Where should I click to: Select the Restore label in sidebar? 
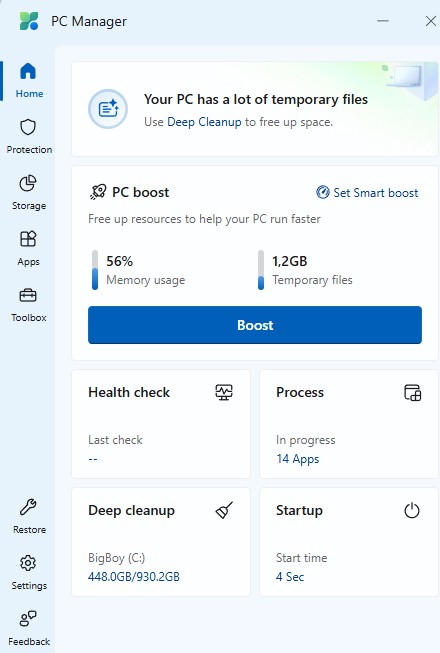(x=29, y=529)
